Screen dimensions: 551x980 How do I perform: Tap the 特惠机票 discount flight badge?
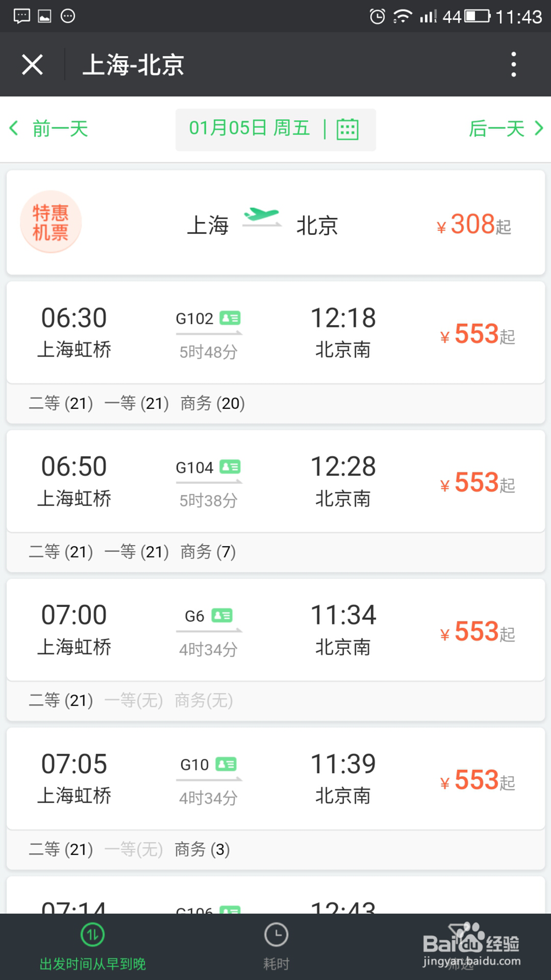[x=51, y=222]
